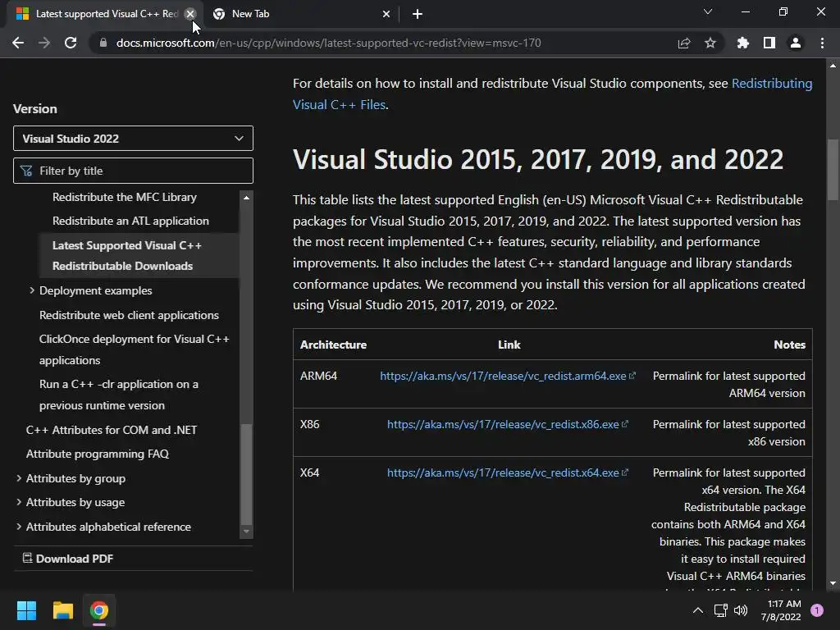
Task: Open Redistribute an ATL application
Action: click(x=130, y=221)
